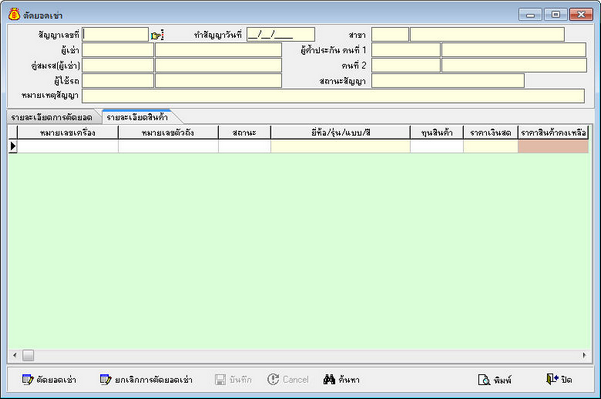Image resolution: width=601 pixels, height=399 pixels.
Task: Click the หมายเหตุสัญญา remarks field
Action: [x=333, y=96]
